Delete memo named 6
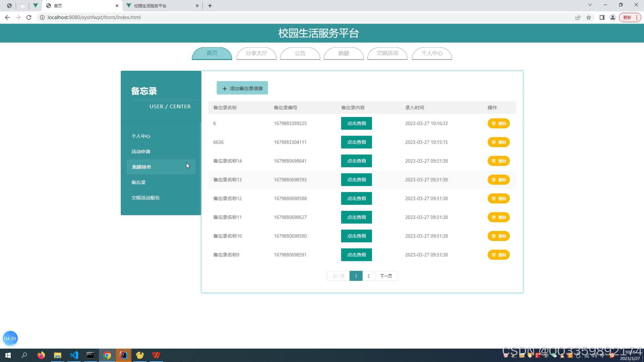The image size is (644, 362). tap(499, 123)
